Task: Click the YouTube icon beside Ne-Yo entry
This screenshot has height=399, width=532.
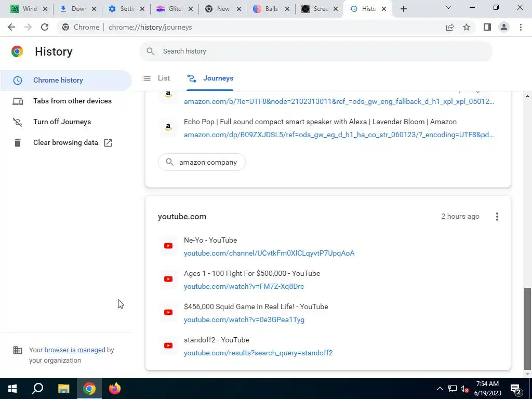Action: pyautogui.click(x=168, y=246)
